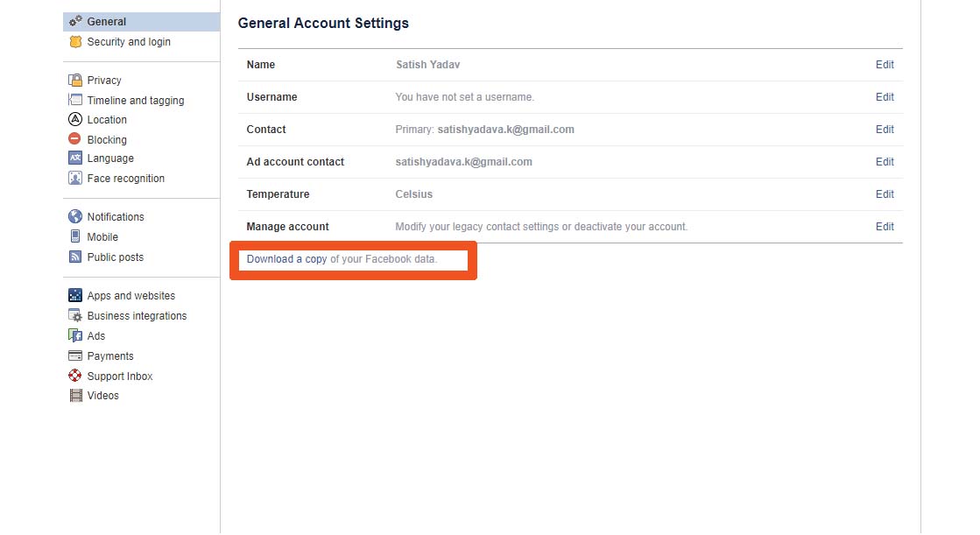Click the Blocking red circle icon
This screenshot has height=535, width=980.
point(75,139)
